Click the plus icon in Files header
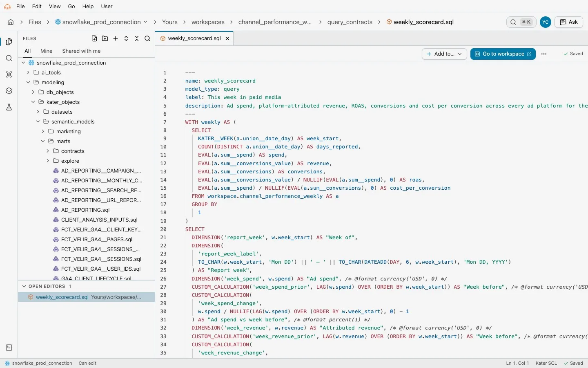This screenshot has width=588, height=368. [116, 38]
